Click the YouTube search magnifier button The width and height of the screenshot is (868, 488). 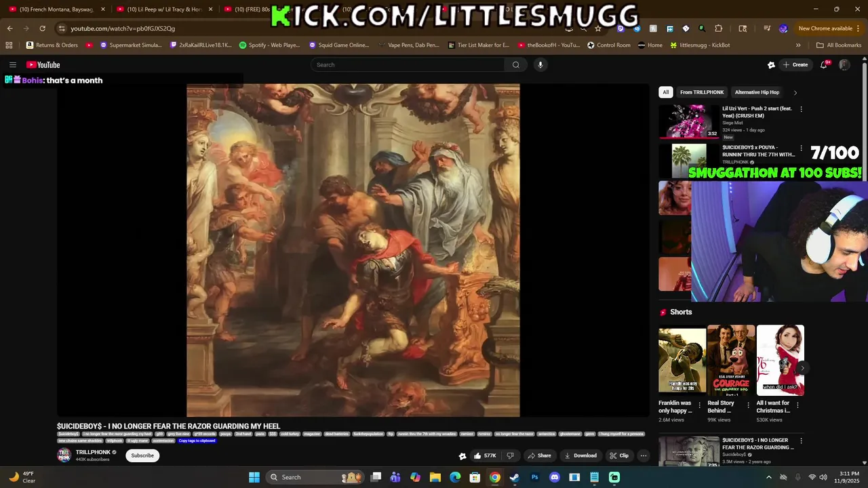click(x=515, y=65)
